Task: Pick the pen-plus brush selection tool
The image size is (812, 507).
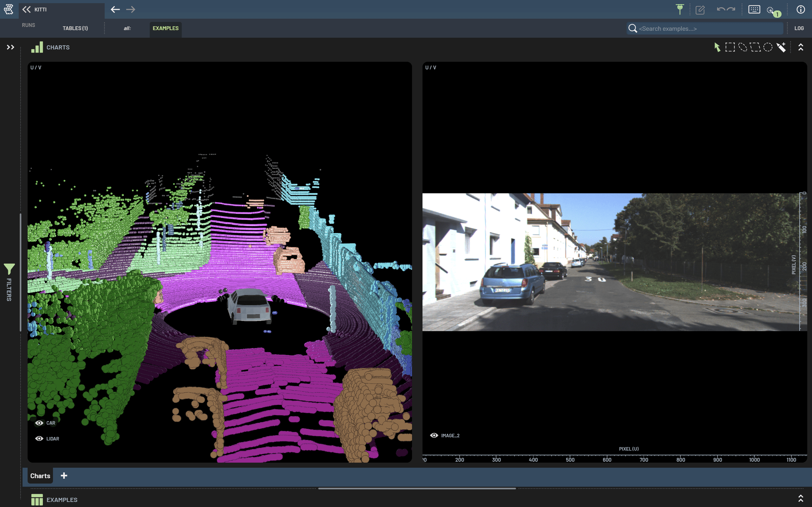Action: point(781,47)
